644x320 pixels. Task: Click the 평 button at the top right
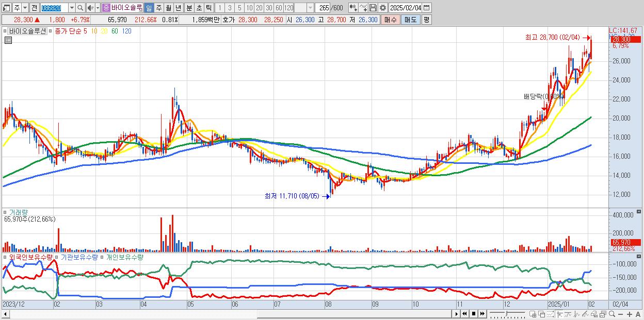click(x=426, y=20)
